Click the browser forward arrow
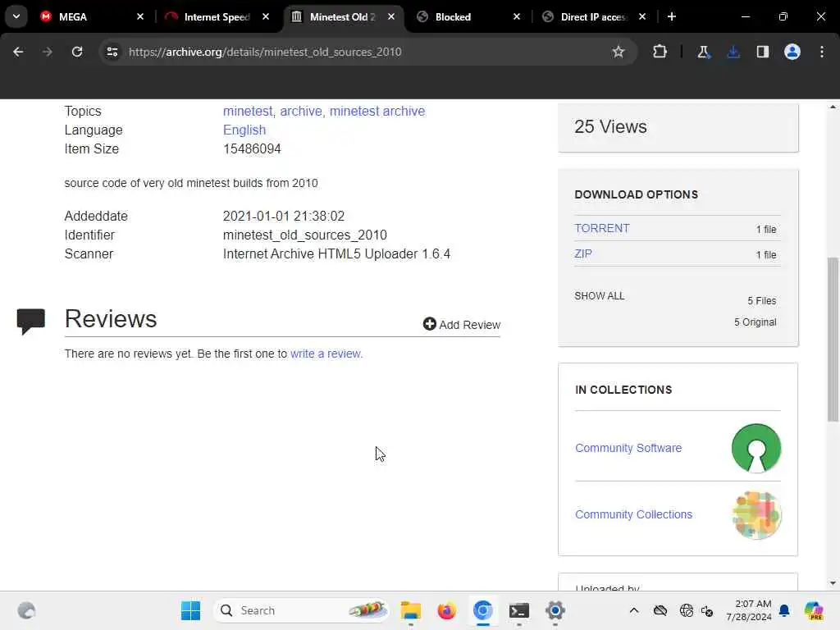This screenshot has width=840, height=630. coord(47,52)
